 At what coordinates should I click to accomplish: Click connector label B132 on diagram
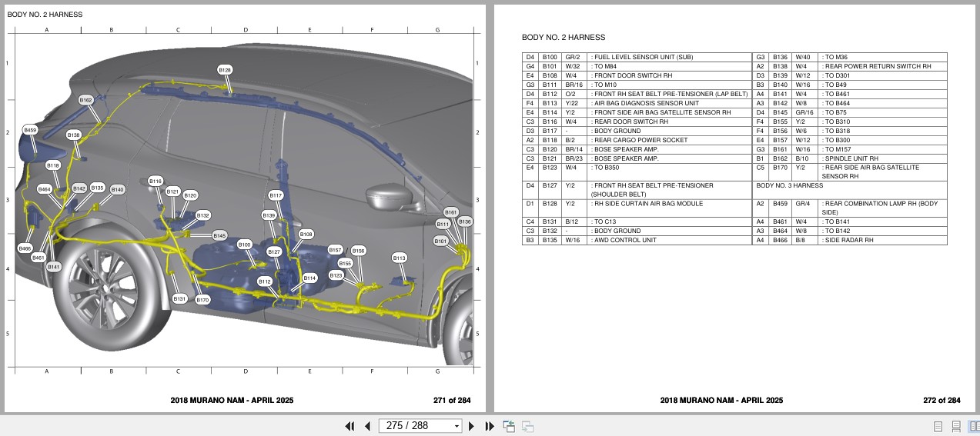click(202, 215)
